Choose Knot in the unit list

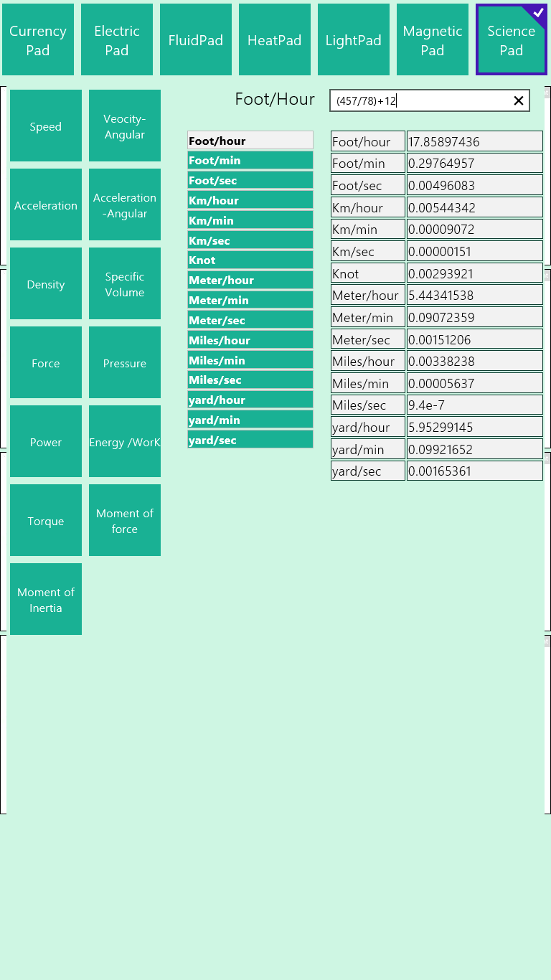click(250, 260)
